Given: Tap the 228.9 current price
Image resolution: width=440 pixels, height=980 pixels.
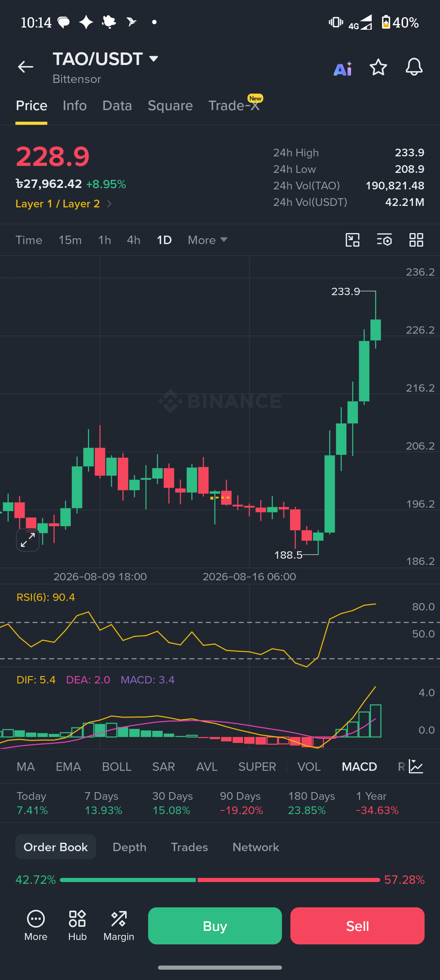Looking at the screenshot, I should pyautogui.click(x=52, y=156).
